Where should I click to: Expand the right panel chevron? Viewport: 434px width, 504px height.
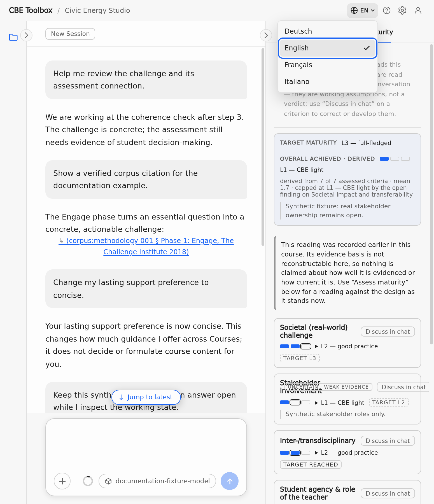[x=266, y=35]
